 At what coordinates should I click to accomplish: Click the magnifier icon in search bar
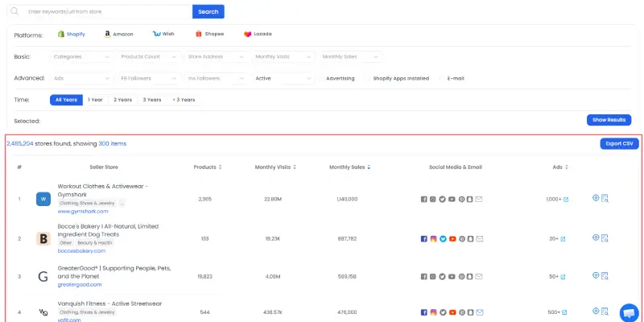pyautogui.click(x=14, y=11)
